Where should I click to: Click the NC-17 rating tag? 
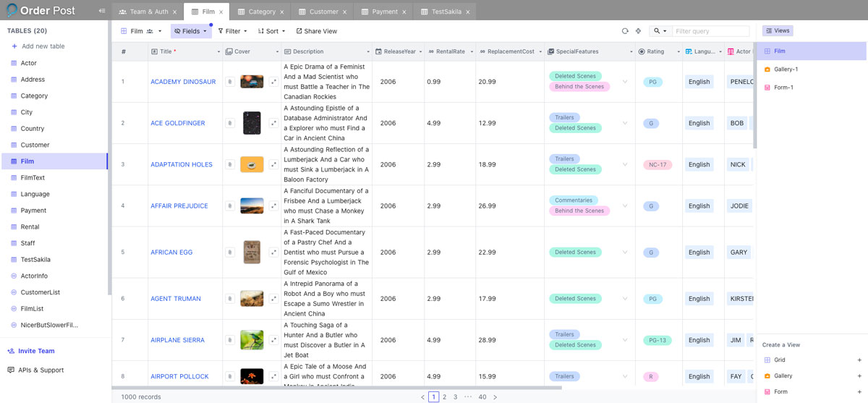(658, 164)
